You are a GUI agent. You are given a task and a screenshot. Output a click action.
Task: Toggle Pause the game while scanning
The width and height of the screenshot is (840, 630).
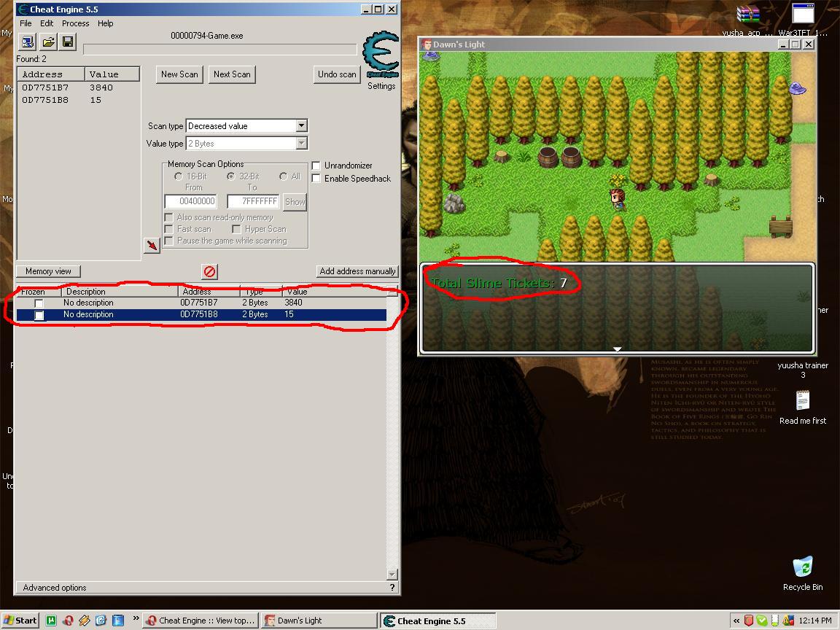click(x=168, y=241)
